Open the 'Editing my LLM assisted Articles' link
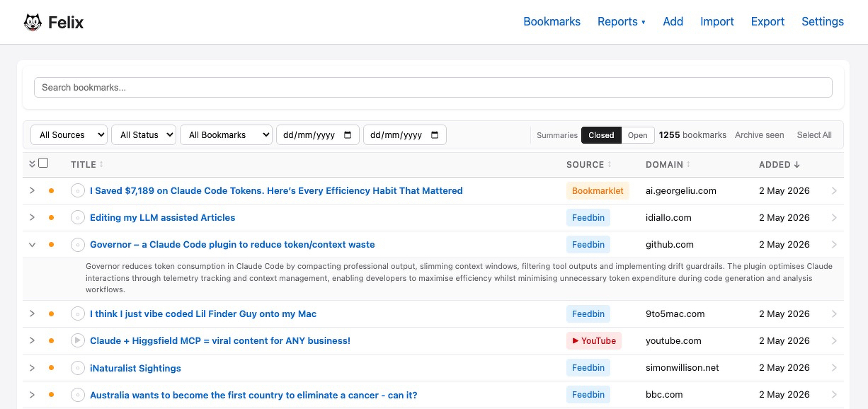 [162, 217]
